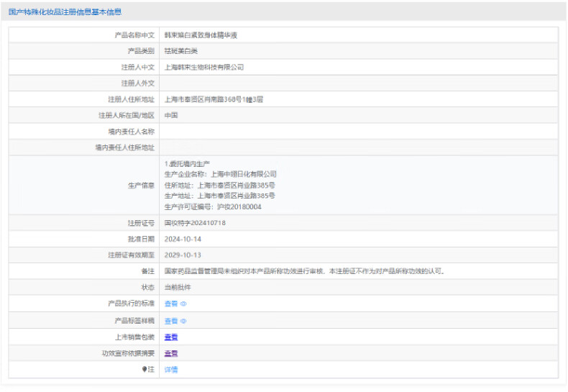The height and width of the screenshot is (392, 568).
Task: Click the 国产特殊化妆品注册信息基本信息 header title
Action: pyautogui.click(x=65, y=12)
